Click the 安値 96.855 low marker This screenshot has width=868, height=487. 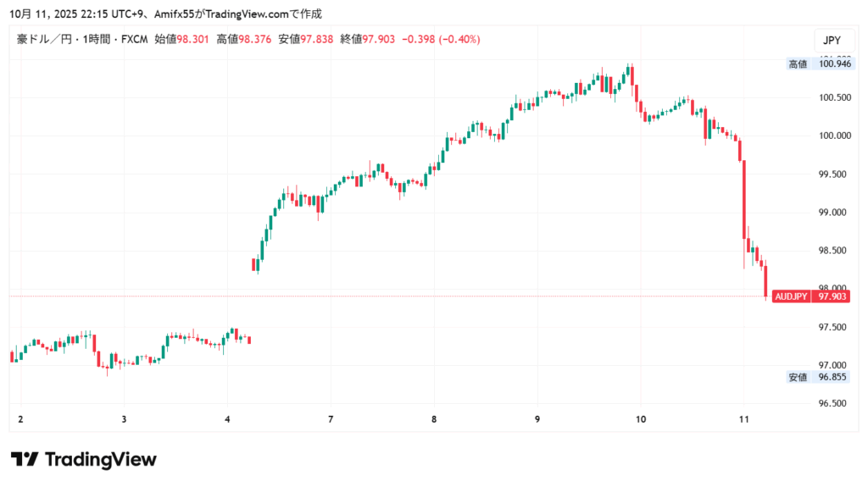pos(818,377)
